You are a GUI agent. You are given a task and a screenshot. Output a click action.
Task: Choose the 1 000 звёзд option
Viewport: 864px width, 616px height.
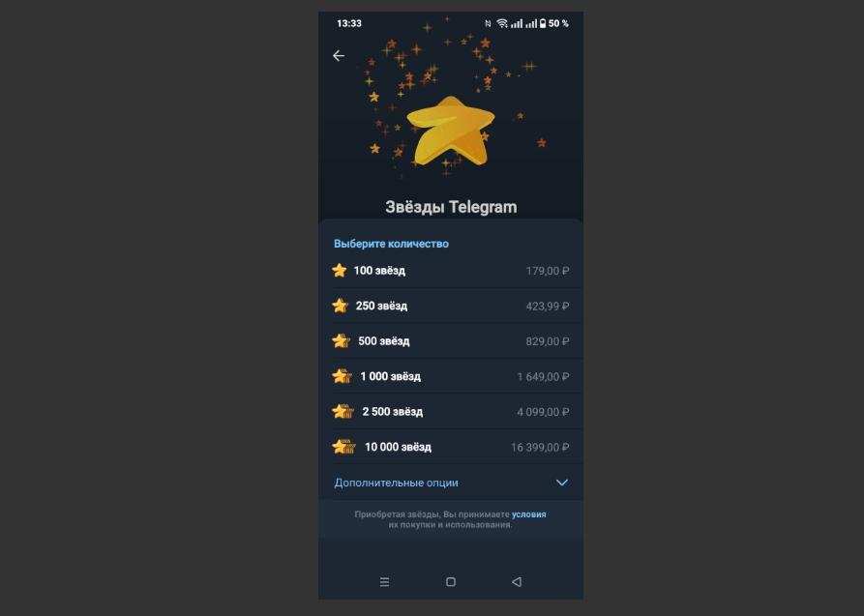pyautogui.click(x=451, y=376)
